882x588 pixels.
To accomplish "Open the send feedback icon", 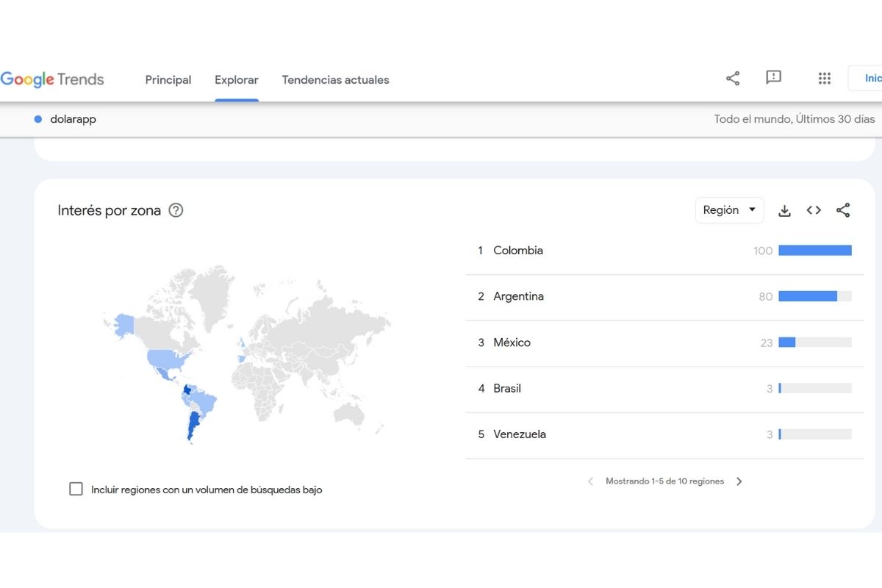I will 773,78.
